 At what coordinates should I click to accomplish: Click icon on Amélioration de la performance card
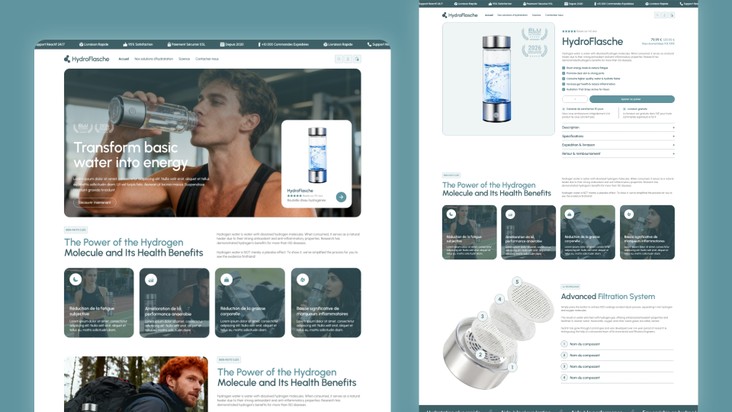[x=151, y=279]
